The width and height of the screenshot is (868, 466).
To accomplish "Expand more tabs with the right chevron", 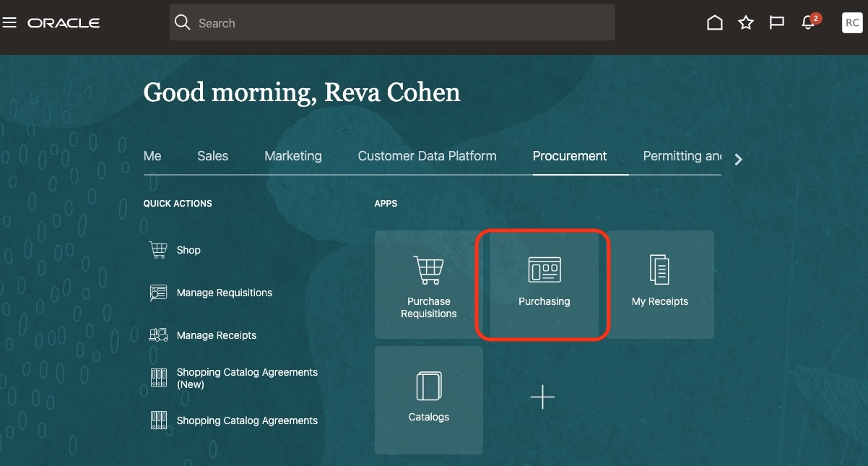I will click(x=738, y=159).
